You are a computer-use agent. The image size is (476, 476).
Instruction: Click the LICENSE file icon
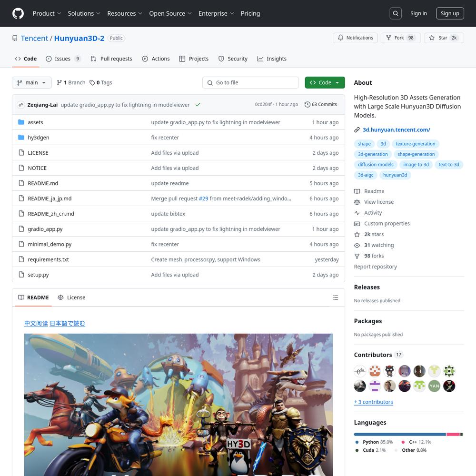(21, 152)
